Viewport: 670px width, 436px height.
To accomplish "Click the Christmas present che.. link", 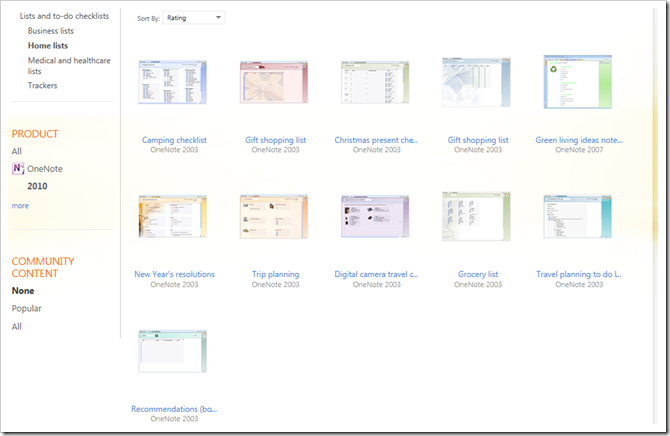I will [x=376, y=140].
